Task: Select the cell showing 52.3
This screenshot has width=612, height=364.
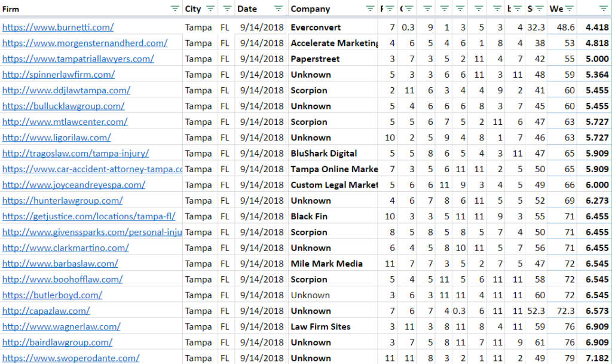Action: 536,311
